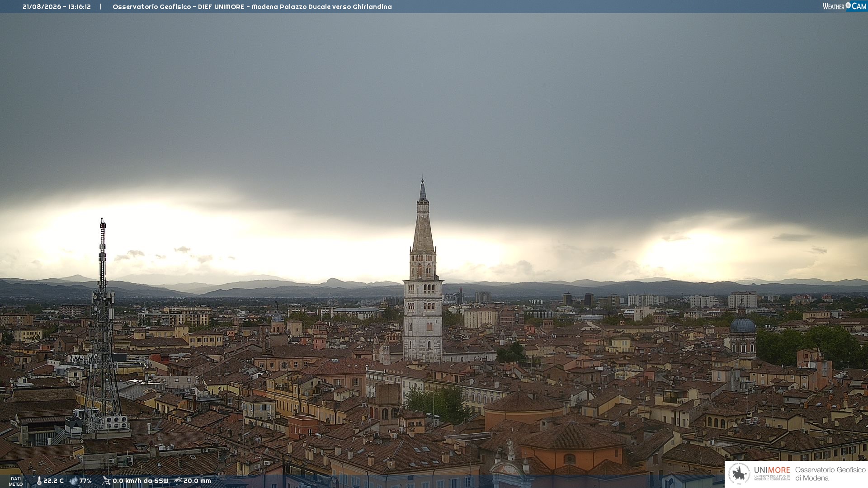
Task: Click the thermometer temperature icon
Action: [39, 481]
